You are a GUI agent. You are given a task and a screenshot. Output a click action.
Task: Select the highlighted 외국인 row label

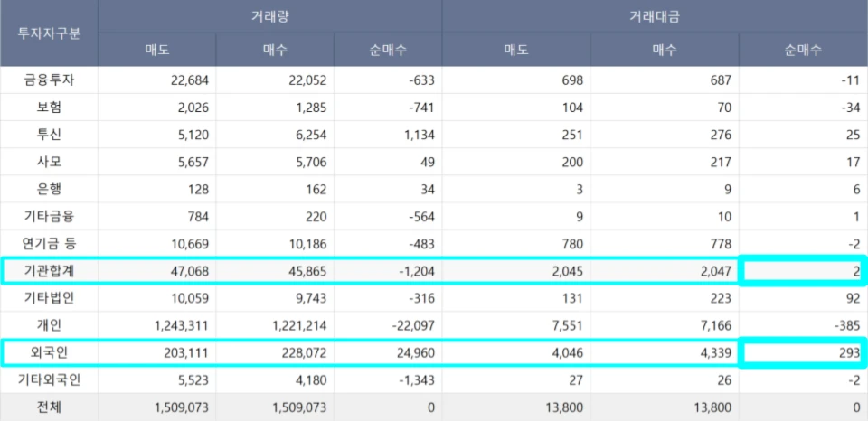[49, 351]
